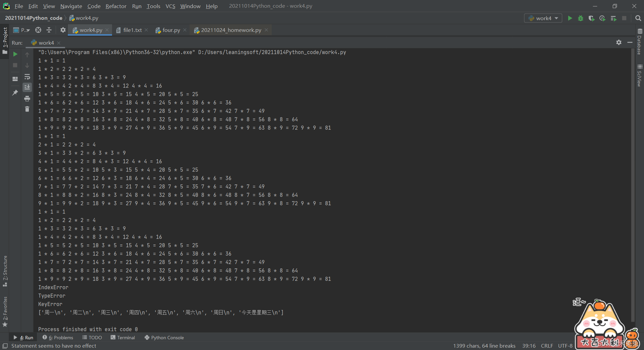Run work4 with coverage

pyautogui.click(x=591, y=18)
